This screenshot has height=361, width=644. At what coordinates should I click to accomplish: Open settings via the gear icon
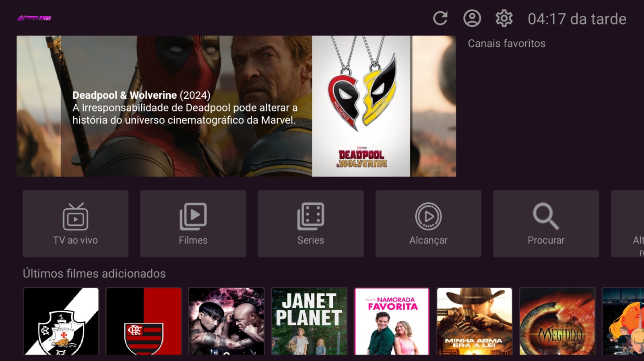(x=504, y=19)
